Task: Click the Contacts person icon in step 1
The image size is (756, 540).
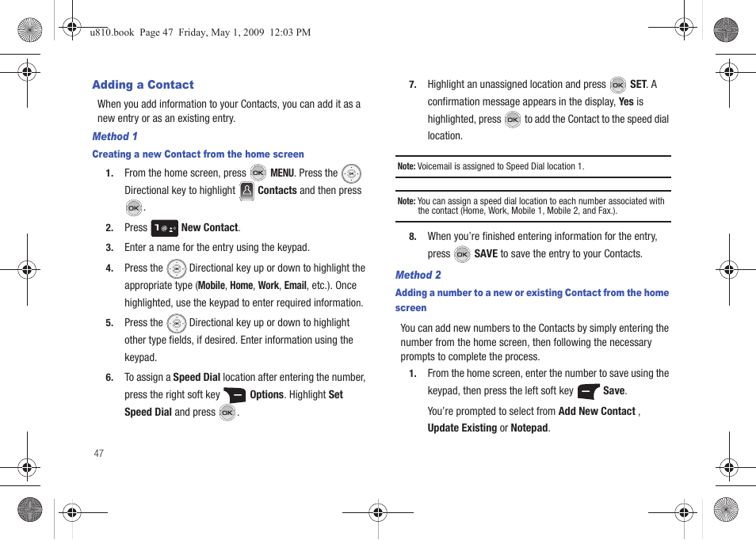Action: (246, 191)
